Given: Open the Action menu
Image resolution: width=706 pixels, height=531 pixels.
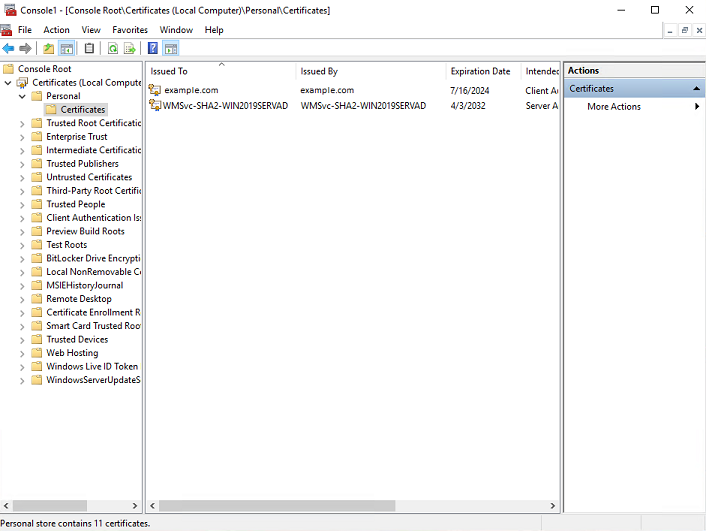Looking at the screenshot, I should tap(56, 30).
